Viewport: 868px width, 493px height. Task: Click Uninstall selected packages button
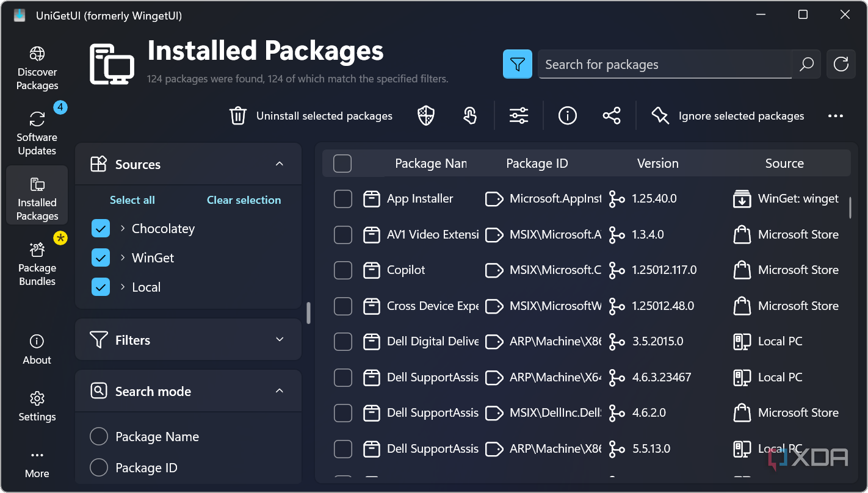click(311, 116)
